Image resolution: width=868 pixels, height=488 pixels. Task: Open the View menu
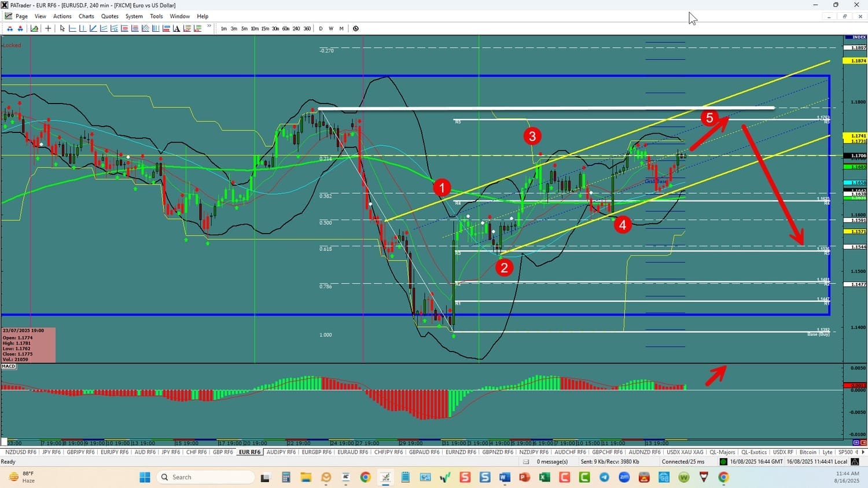pyautogui.click(x=41, y=16)
